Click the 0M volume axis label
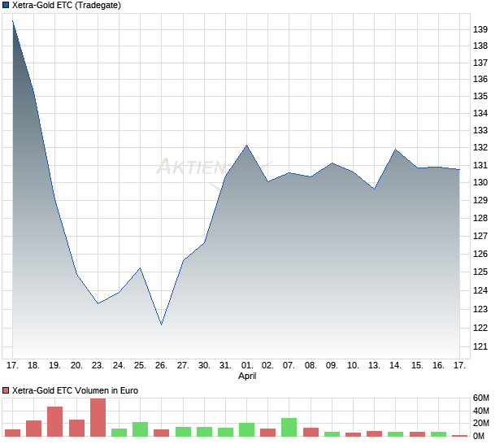 tap(479, 436)
